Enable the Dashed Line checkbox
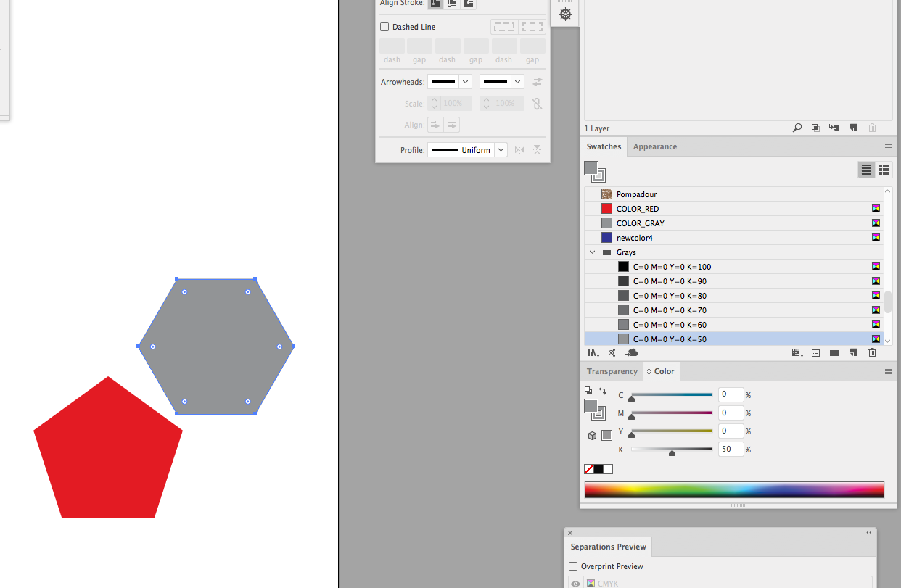Screen dimensions: 901x588 (384, 27)
